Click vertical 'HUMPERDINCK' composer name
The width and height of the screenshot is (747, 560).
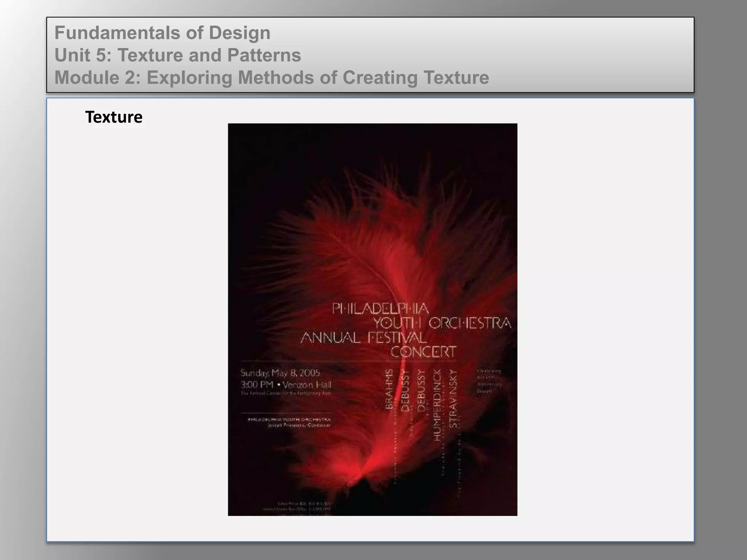[437, 405]
